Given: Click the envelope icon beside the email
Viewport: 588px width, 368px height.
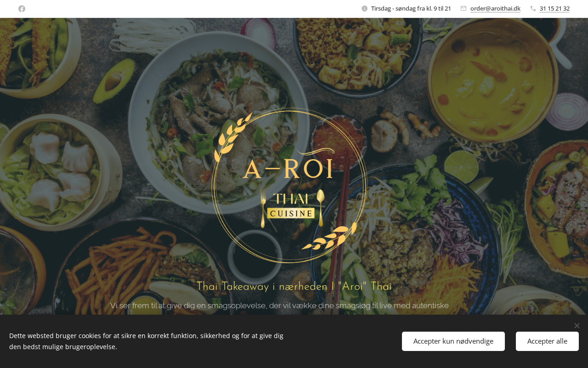Looking at the screenshot, I should [x=464, y=8].
